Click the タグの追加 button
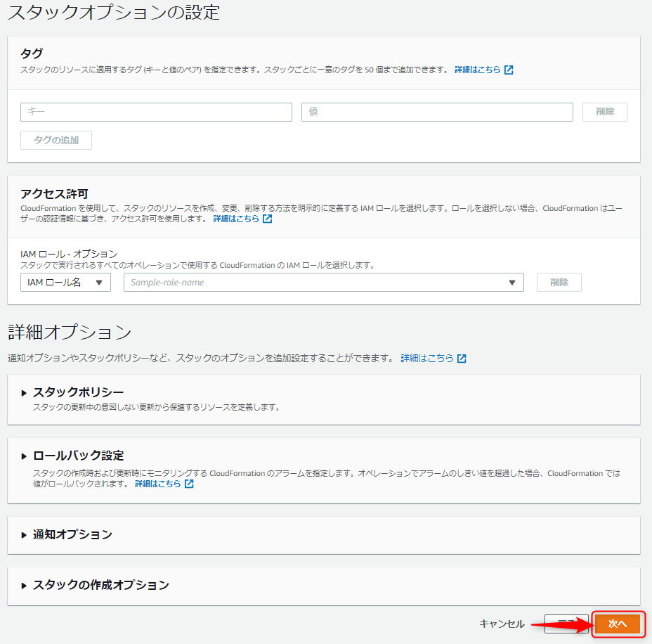 [56, 140]
